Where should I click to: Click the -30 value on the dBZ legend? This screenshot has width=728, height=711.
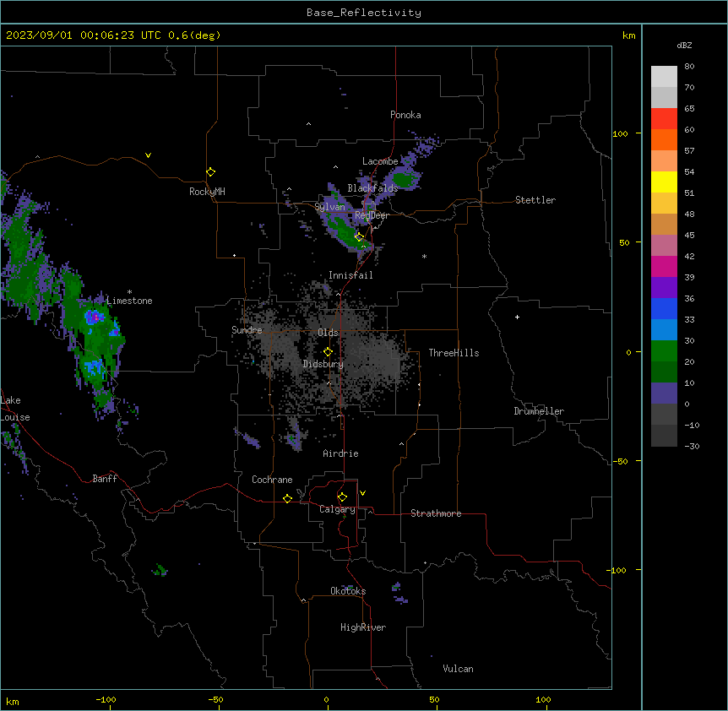tap(692, 446)
